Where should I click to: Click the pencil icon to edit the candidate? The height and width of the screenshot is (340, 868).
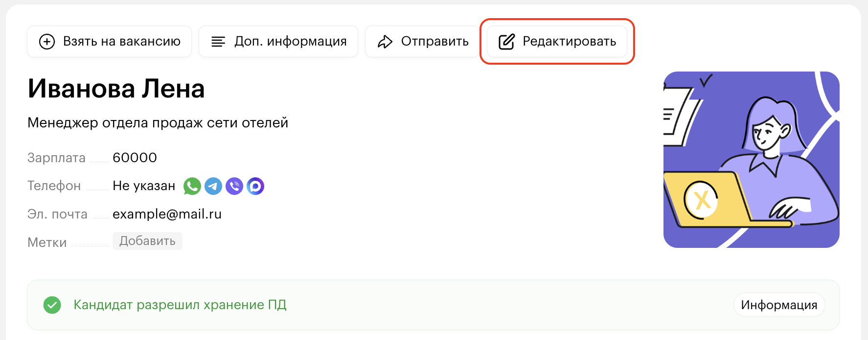pos(506,42)
